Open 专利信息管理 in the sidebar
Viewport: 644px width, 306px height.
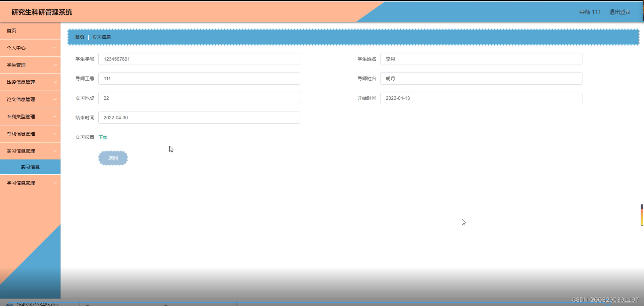(x=30, y=134)
